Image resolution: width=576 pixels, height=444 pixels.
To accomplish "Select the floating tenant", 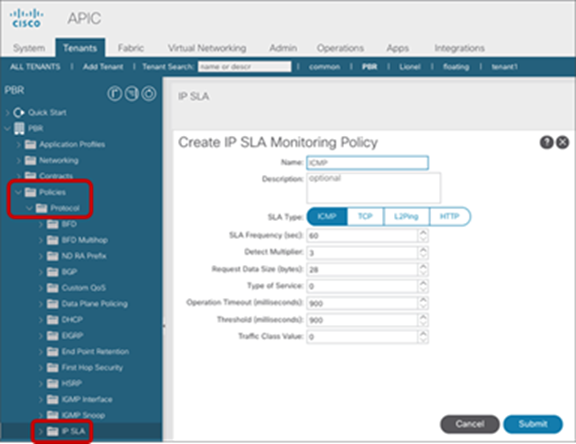I will pyautogui.click(x=456, y=67).
